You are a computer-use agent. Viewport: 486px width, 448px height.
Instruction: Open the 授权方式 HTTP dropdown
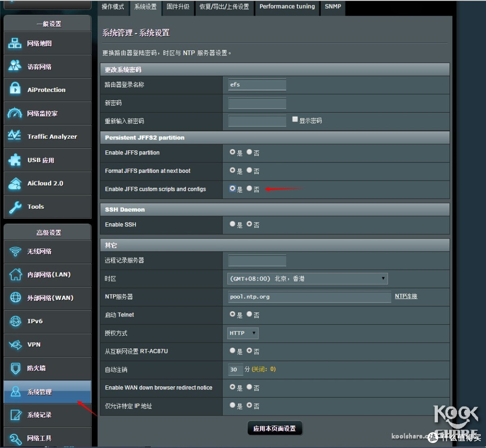[x=243, y=333]
